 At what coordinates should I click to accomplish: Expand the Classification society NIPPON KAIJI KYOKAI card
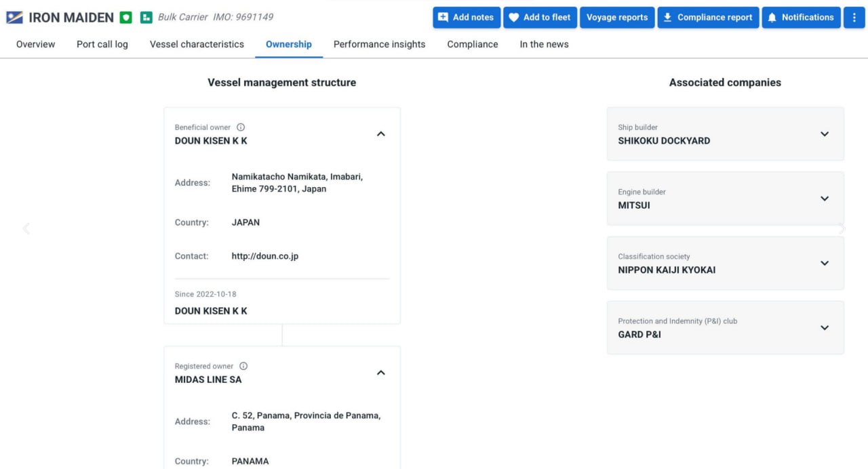pyautogui.click(x=825, y=263)
